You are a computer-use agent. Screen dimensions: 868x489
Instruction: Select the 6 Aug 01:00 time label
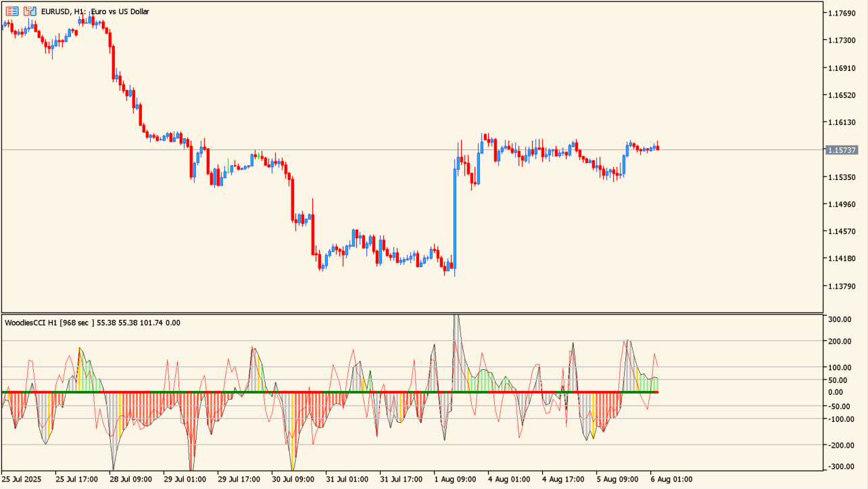[x=671, y=479]
